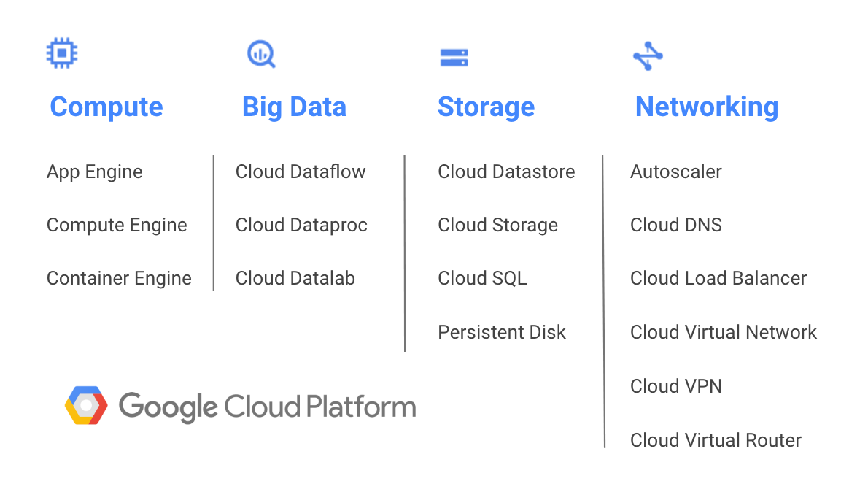Open Persistent Disk
The height and width of the screenshot is (492, 868).
(x=502, y=333)
